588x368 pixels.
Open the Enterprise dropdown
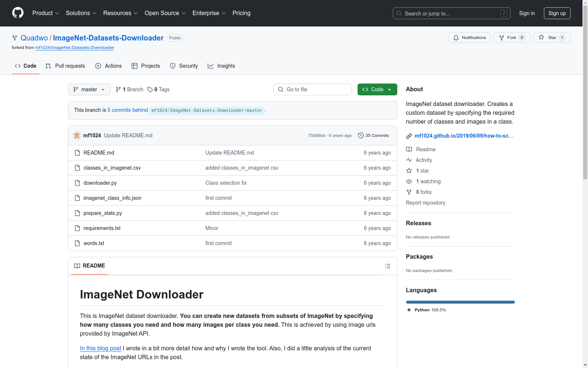click(209, 13)
